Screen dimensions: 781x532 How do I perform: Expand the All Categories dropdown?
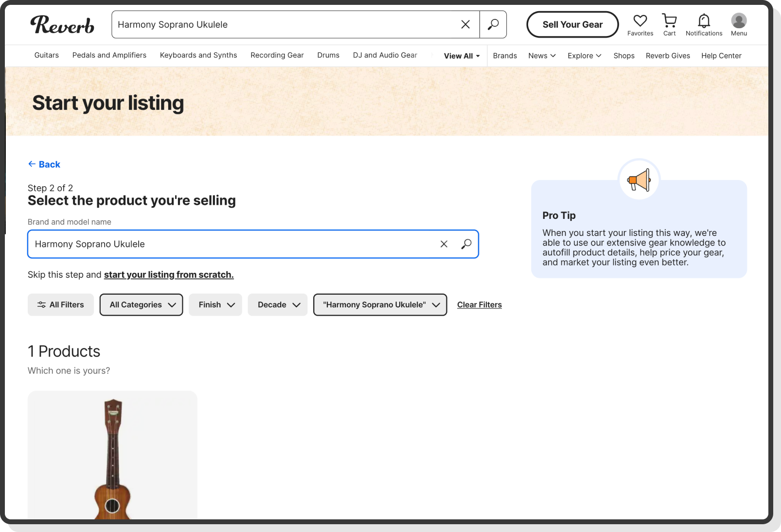coord(142,305)
